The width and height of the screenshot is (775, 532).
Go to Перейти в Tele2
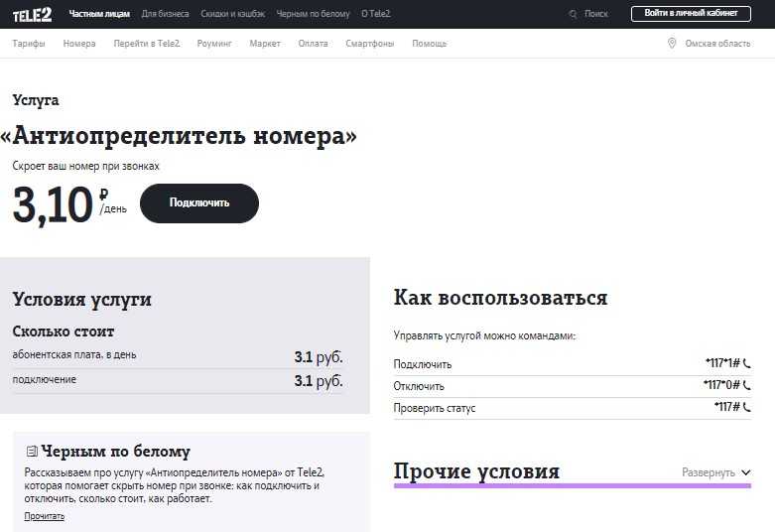pyautogui.click(x=147, y=44)
